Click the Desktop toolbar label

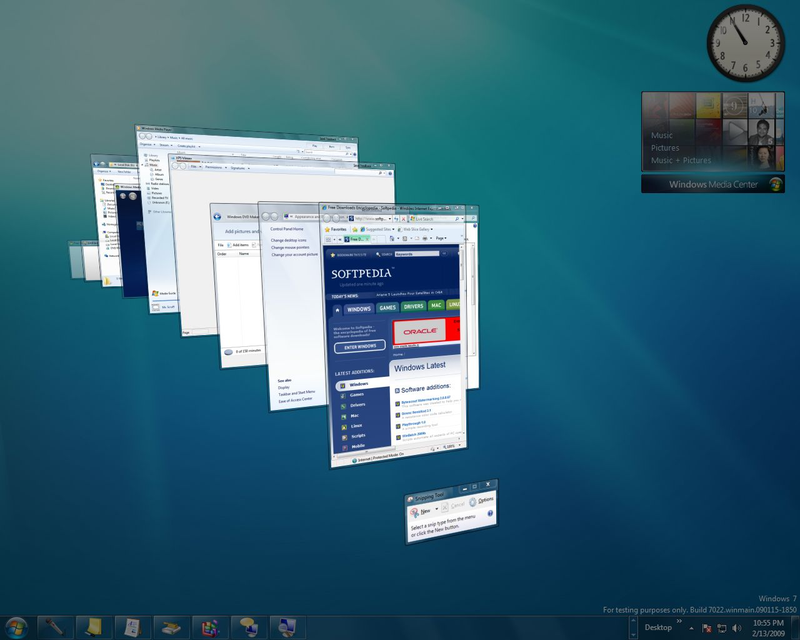coord(658,627)
